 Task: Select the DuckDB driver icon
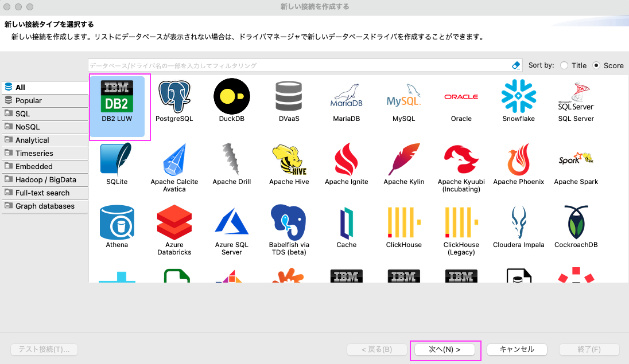pos(231,97)
